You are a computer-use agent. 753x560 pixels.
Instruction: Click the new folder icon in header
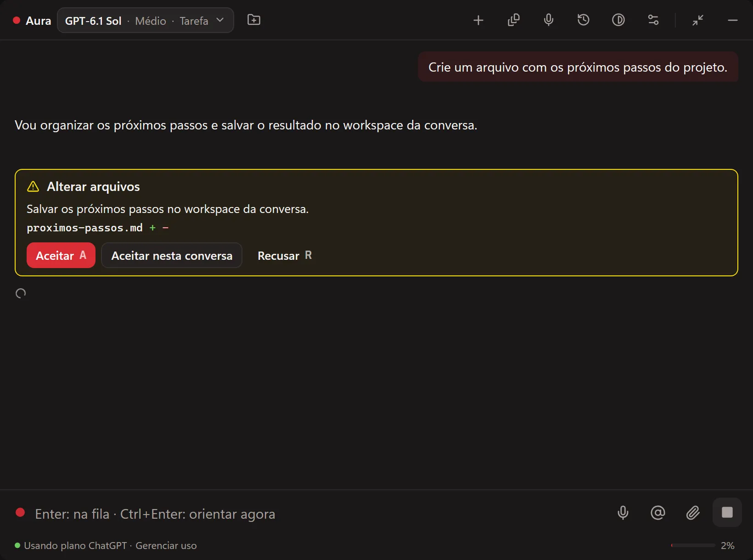[x=254, y=20]
